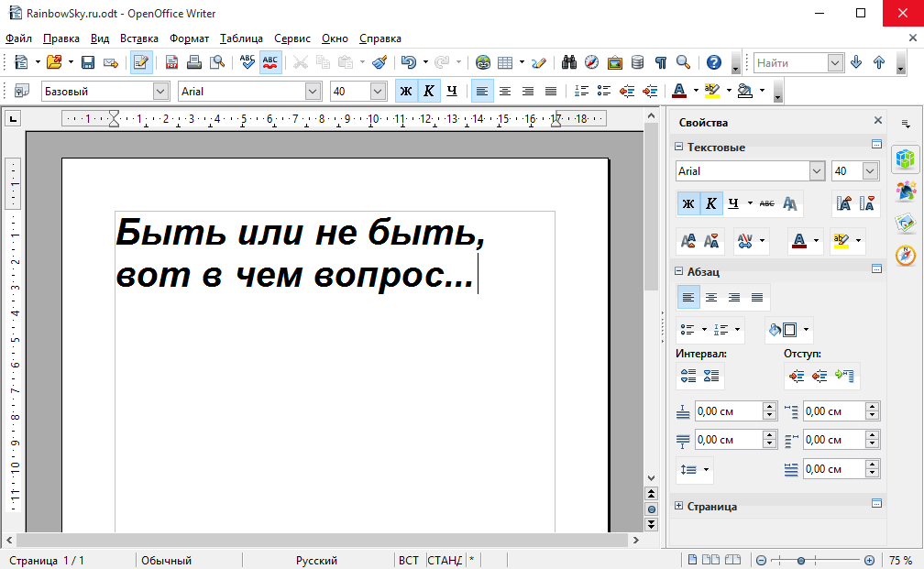Toggle italic К in formatting toolbar
This screenshot has height=569, width=924.
coord(429,91)
